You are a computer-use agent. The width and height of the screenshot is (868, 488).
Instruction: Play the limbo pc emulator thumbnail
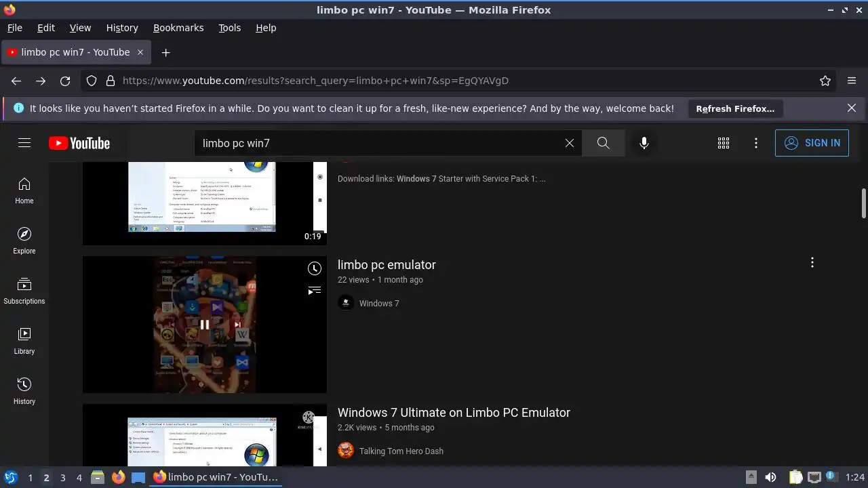(205, 325)
